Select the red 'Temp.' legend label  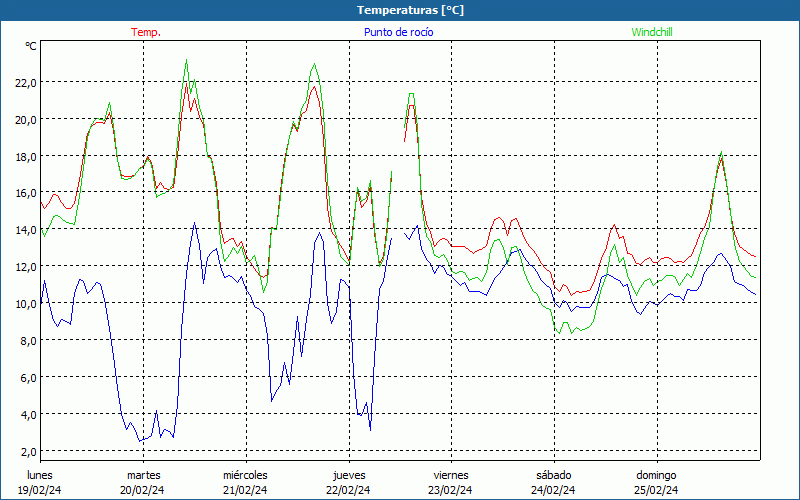pyautogui.click(x=146, y=32)
